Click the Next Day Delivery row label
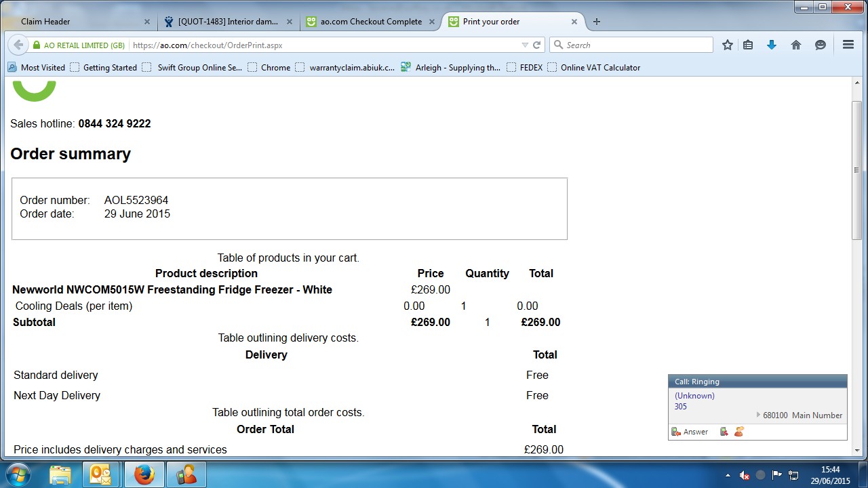Viewport: 868px width, 488px height. point(57,396)
